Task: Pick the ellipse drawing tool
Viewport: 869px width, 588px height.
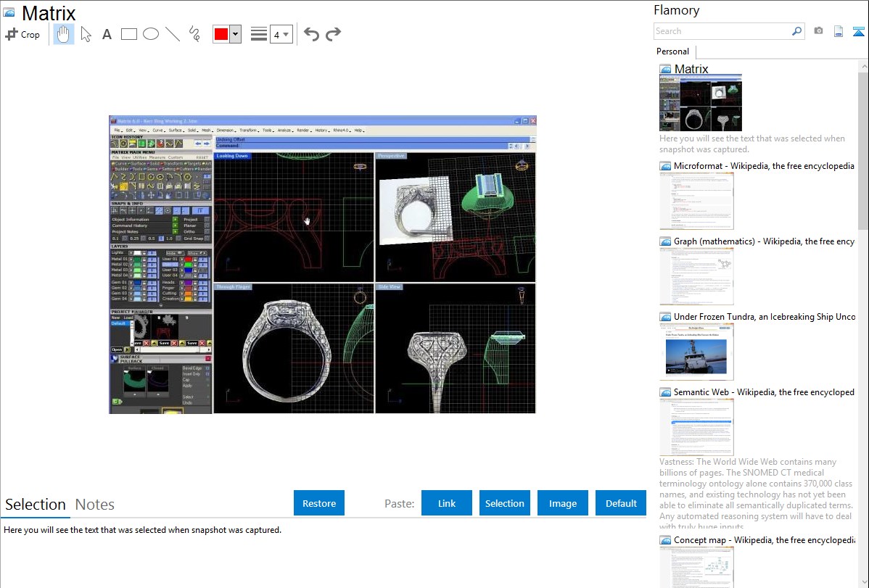Action: [x=151, y=34]
